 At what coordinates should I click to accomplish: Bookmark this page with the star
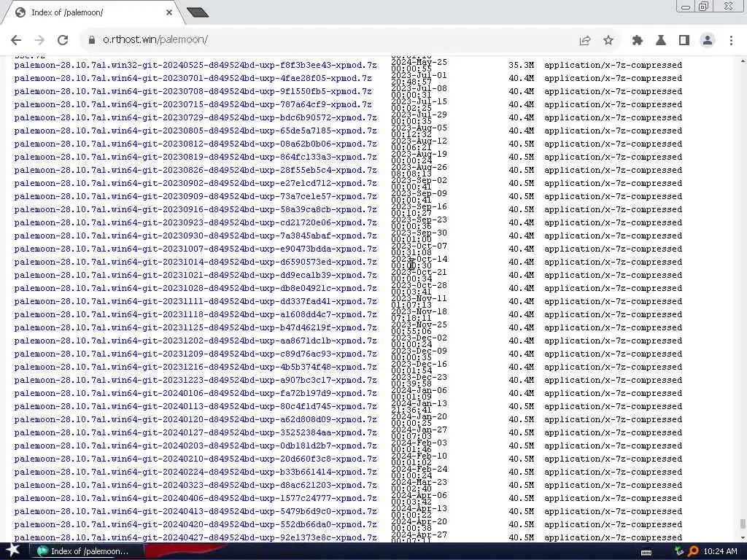coord(608,41)
